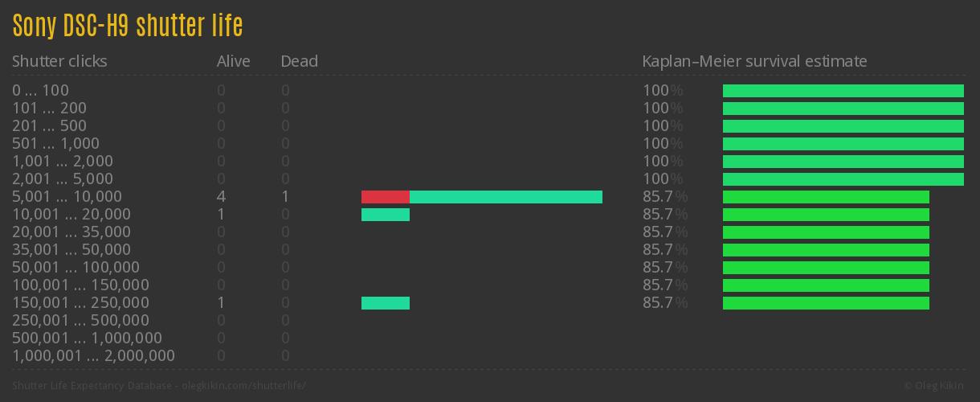Click the 85.7% value in the 5,001–10,000 row
The image size is (980, 402).
pyautogui.click(x=664, y=197)
